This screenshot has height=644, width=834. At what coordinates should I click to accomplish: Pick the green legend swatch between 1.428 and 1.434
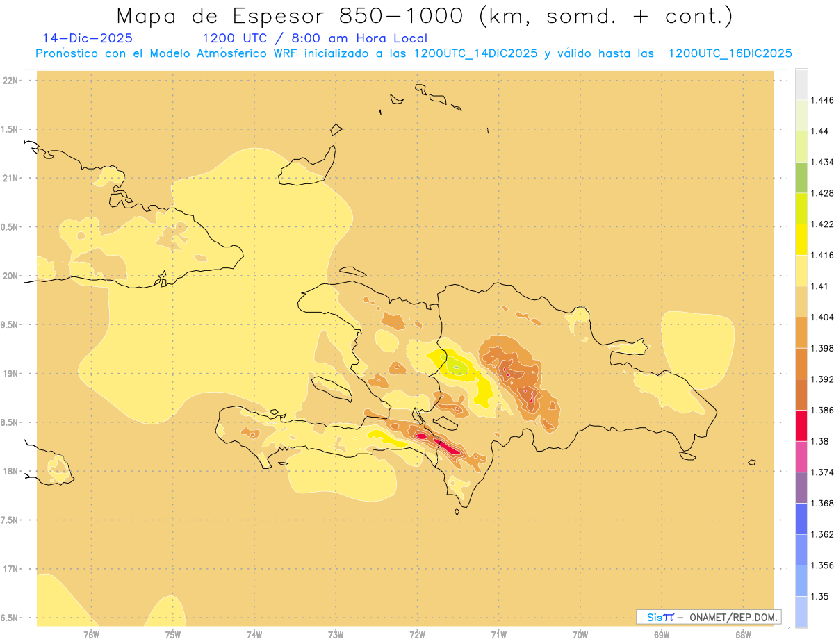pos(801,177)
